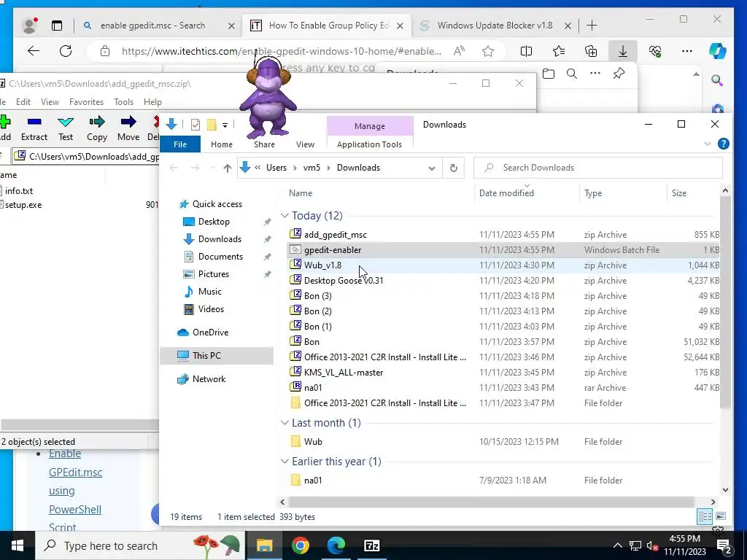Show hidden system tray icons

click(617, 545)
